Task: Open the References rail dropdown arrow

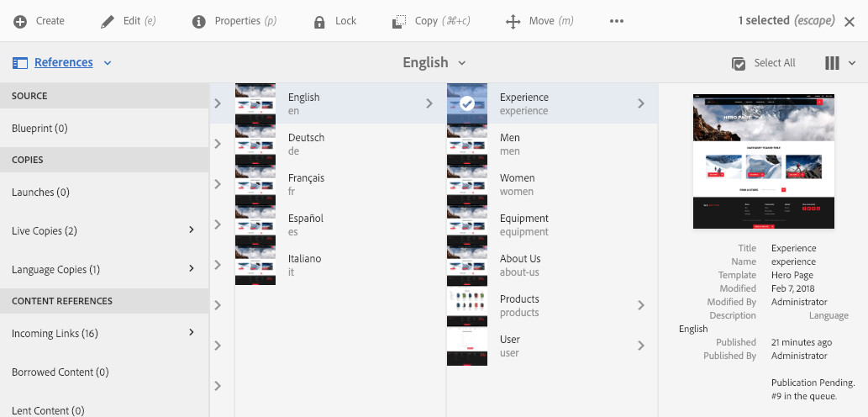Action: [108, 63]
